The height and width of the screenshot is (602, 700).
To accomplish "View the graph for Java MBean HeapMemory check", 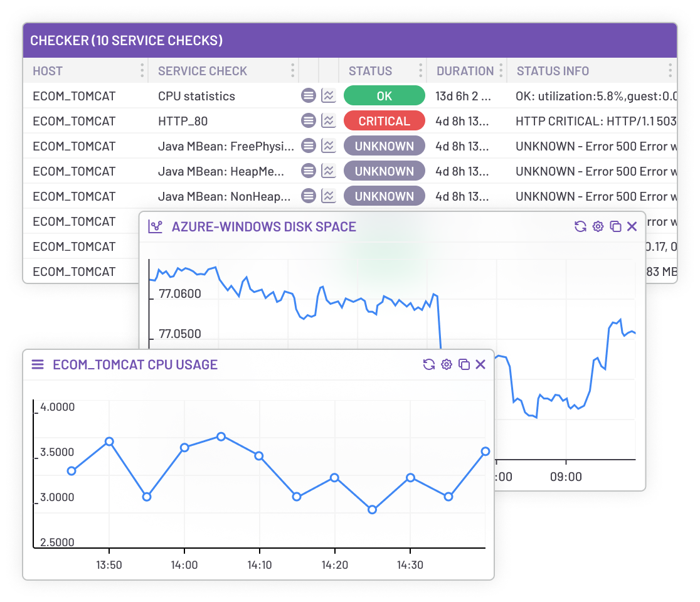I will 328,171.
